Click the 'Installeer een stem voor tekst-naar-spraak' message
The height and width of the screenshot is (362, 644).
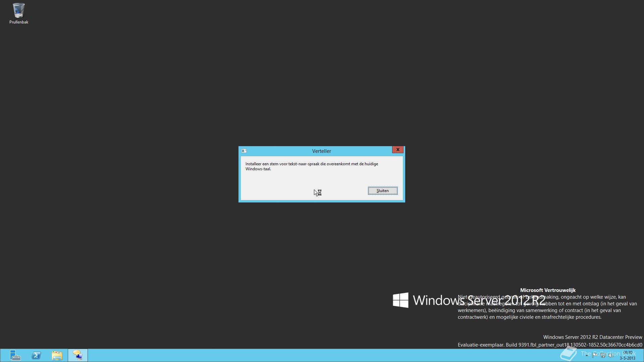[312, 166]
